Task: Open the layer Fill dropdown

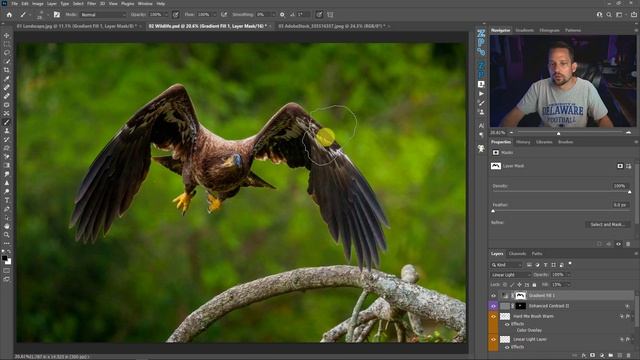Action: (568, 284)
